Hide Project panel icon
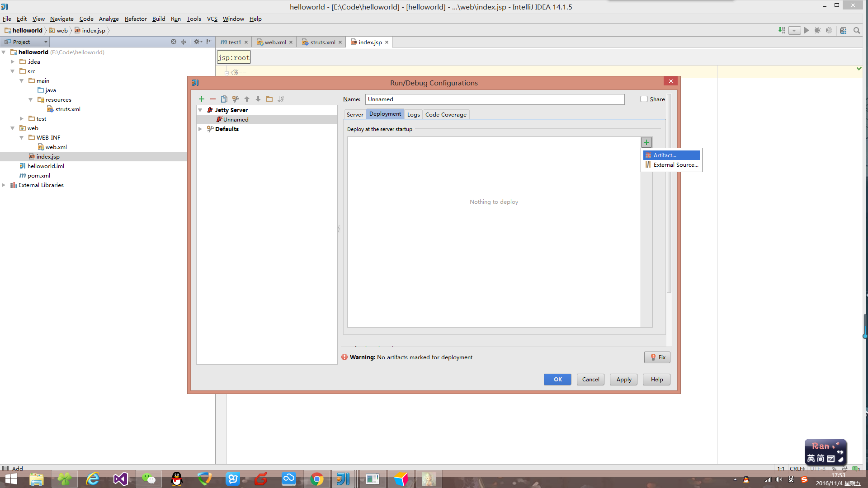This screenshot has height=488, width=868. 209,42
